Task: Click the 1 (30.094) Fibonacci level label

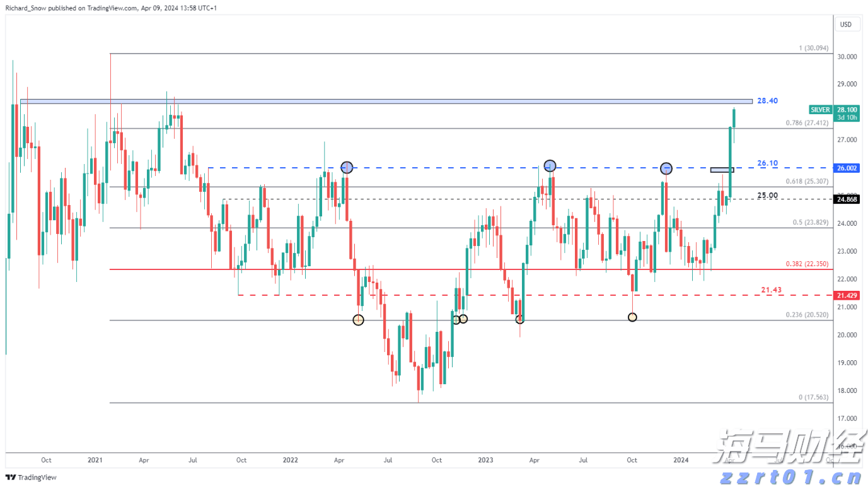Action: point(813,49)
